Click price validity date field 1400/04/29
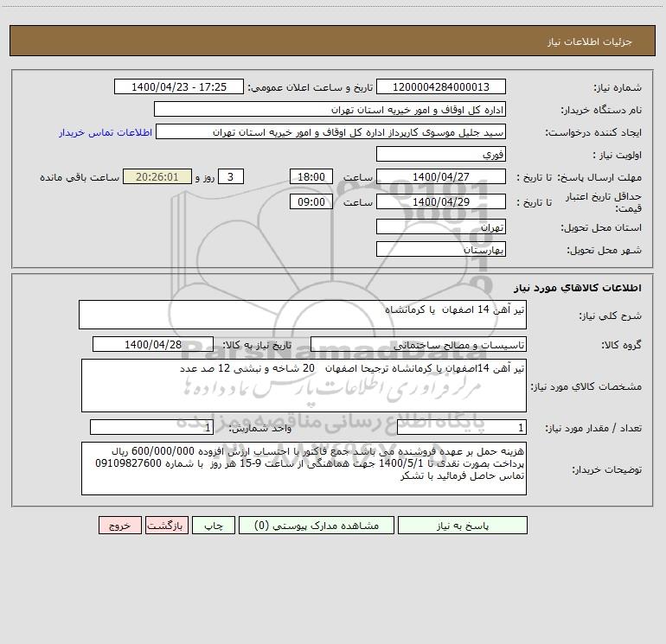 click(x=441, y=201)
